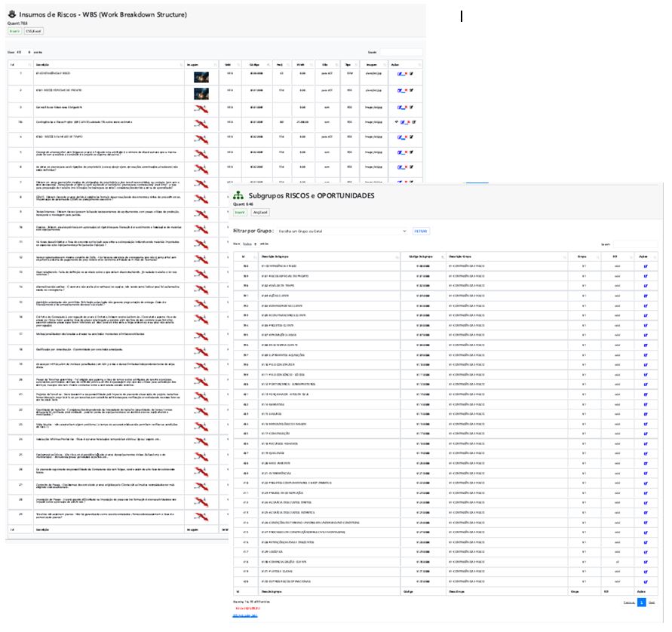Viewport: 672px width, 632px height.
Task: Click the view icon in WBS row 4 actions
Action: pos(397,121)
